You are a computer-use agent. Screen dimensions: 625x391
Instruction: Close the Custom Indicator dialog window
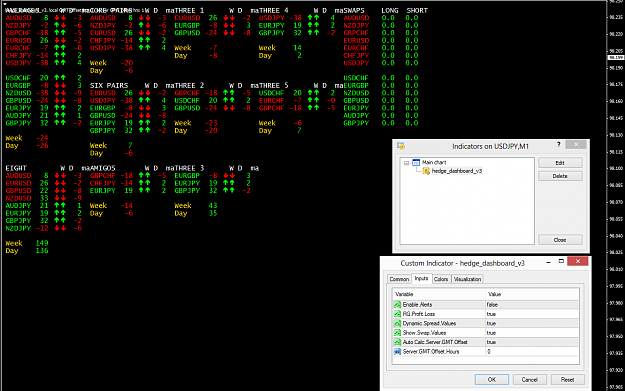pyautogui.click(x=578, y=261)
